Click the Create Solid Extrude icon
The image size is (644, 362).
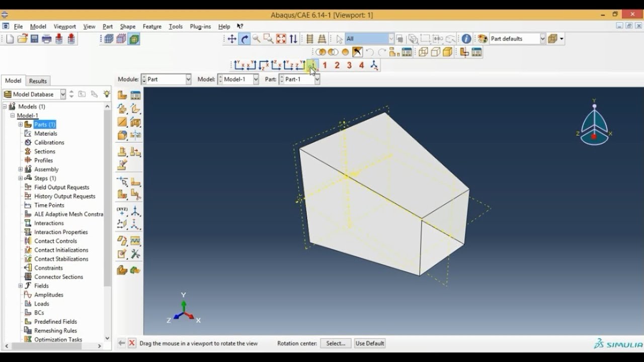tap(122, 109)
